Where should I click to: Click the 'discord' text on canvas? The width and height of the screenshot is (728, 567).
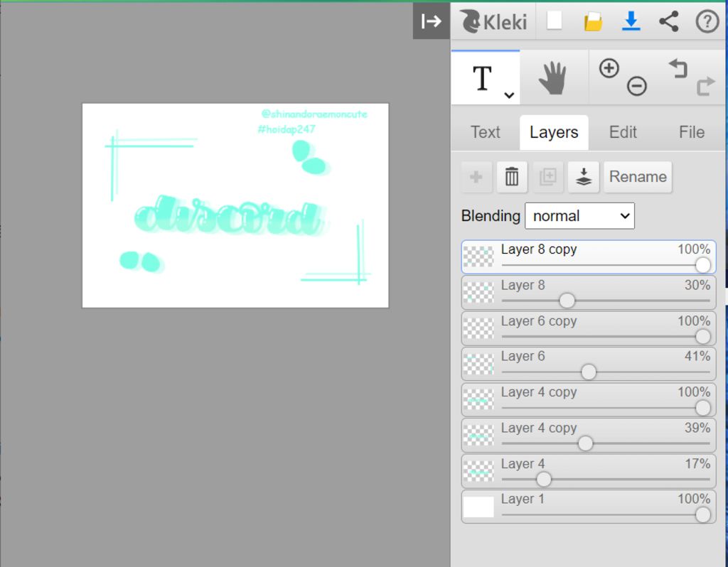click(231, 216)
